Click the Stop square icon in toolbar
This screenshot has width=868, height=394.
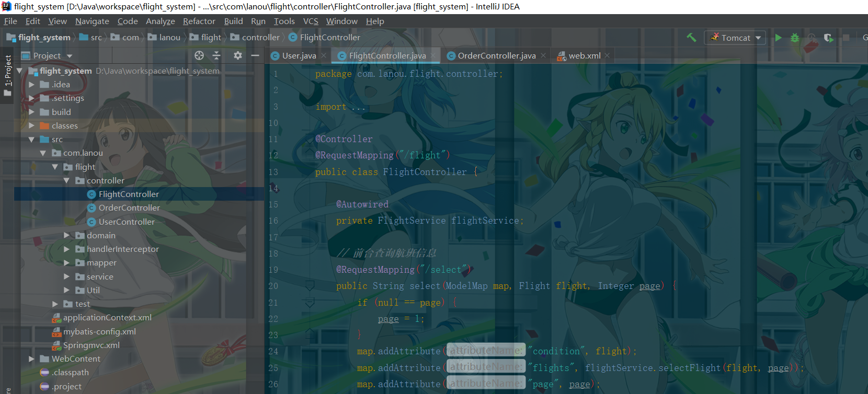pyautogui.click(x=846, y=38)
